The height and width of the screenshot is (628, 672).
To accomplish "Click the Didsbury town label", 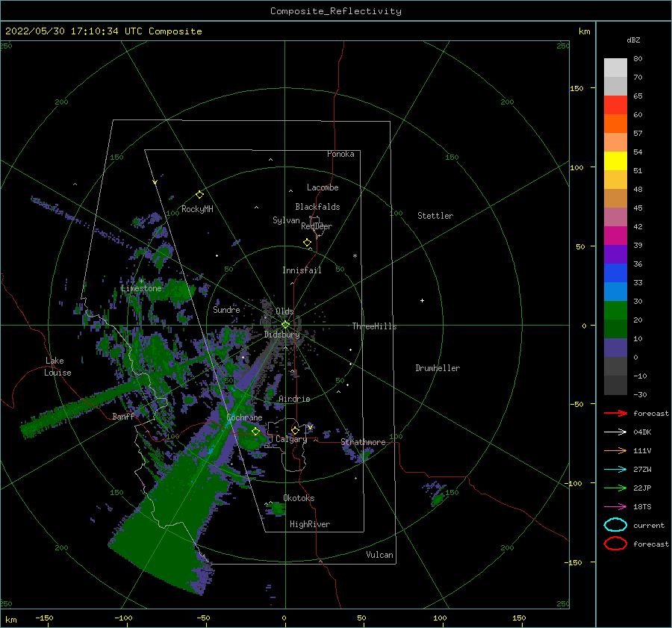I will [281, 335].
